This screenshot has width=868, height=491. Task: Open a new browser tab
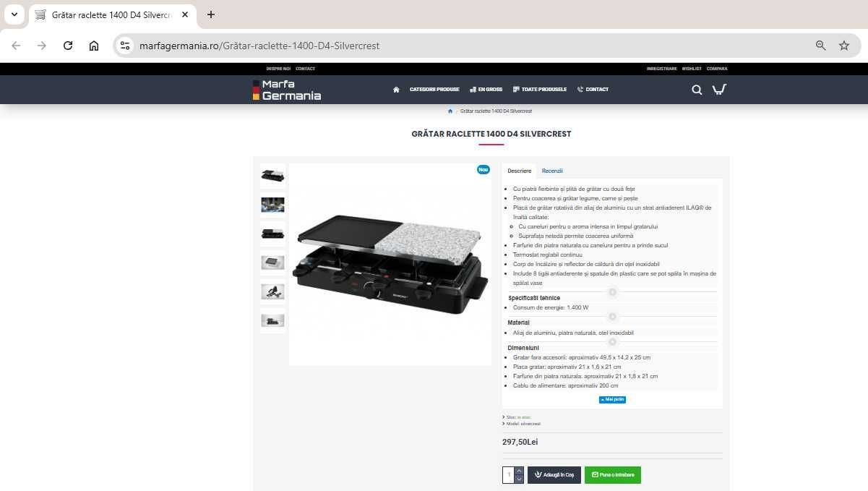click(x=211, y=14)
